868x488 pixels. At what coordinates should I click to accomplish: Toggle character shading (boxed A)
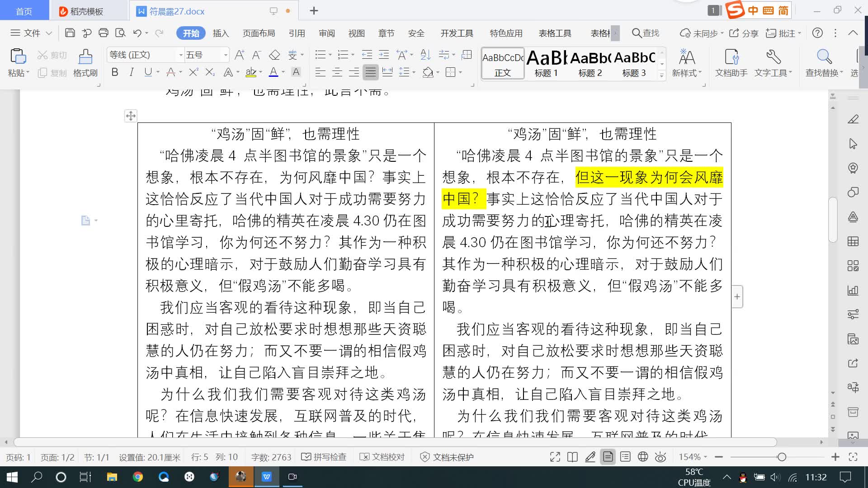296,72
